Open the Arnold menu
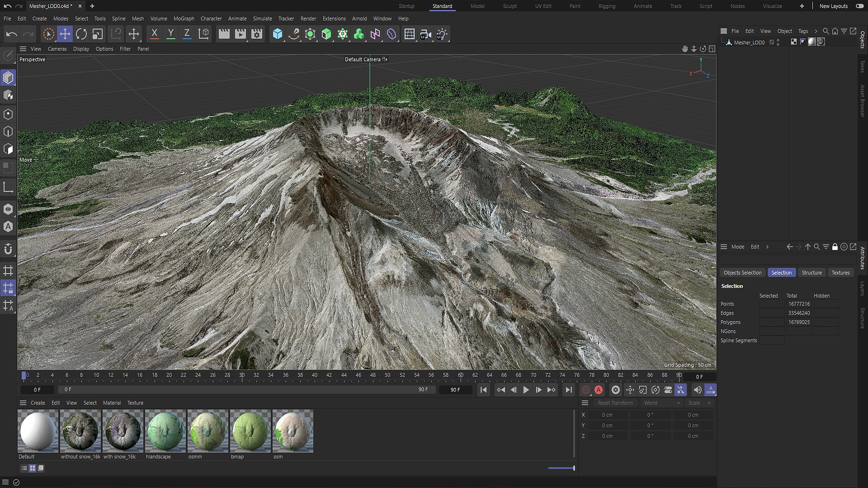 pyautogui.click(x=359, y=19)
